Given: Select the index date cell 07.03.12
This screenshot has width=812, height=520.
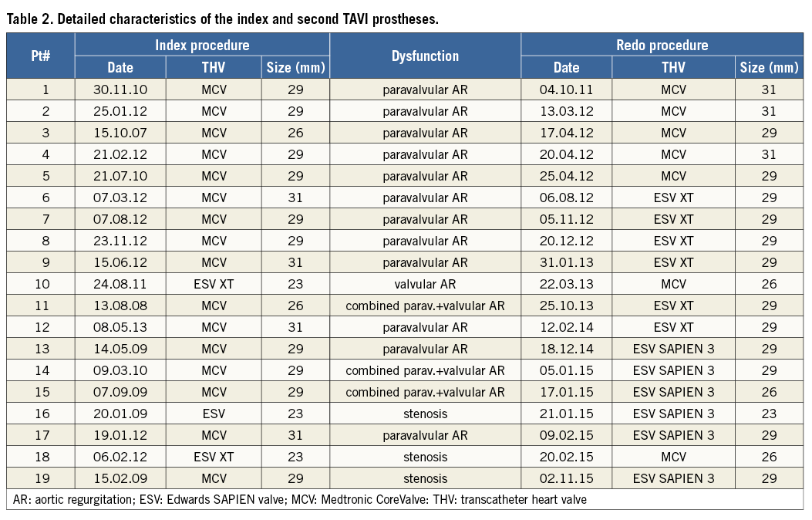Looking at the screenshot, I should (x=120, y=198).
